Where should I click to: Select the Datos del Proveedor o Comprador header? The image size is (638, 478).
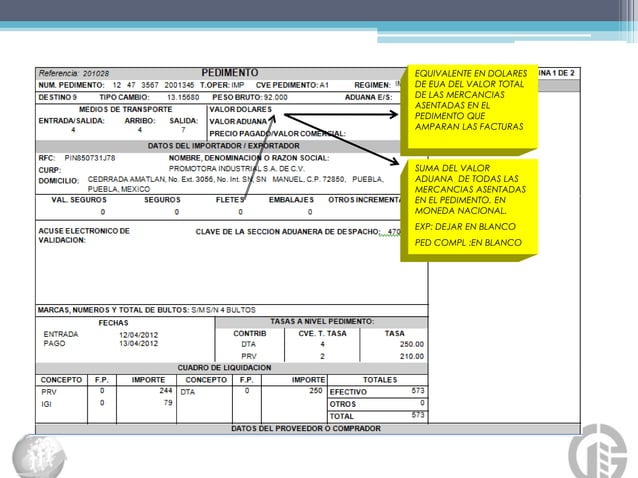pyautogui.click(x=306, y=428)
